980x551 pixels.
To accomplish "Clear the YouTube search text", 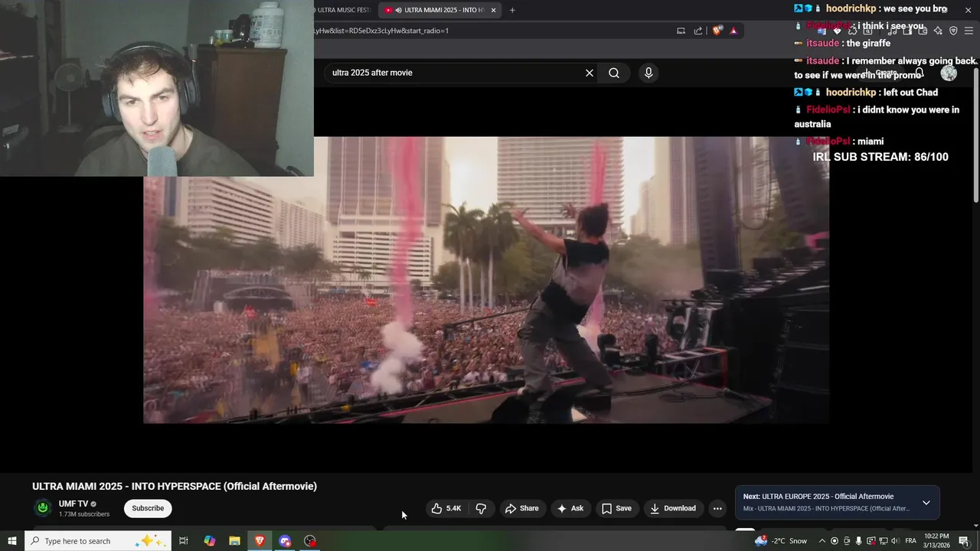I will point(590,73).
